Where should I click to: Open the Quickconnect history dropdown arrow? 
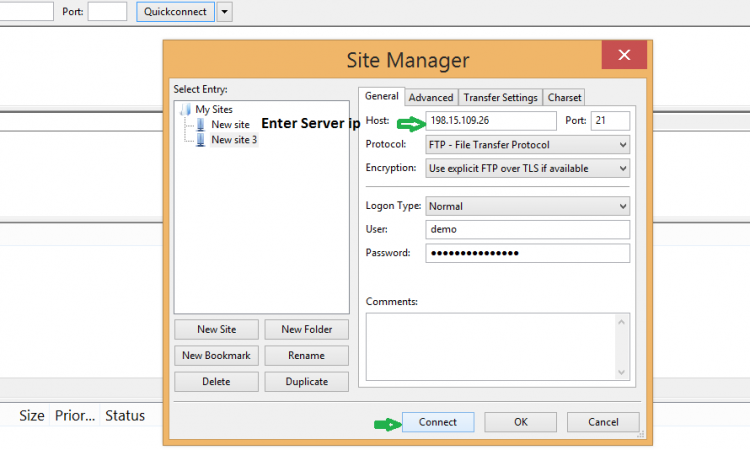[x=224, y=11]
